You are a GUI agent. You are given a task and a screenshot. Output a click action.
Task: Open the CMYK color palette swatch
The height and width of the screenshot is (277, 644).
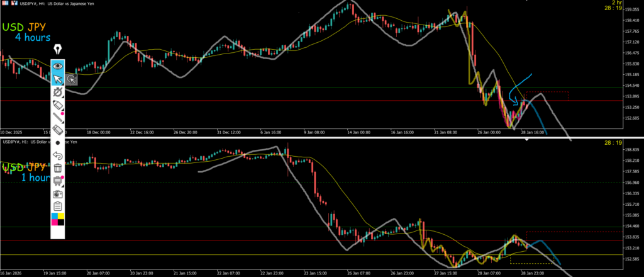pos(58,219)
